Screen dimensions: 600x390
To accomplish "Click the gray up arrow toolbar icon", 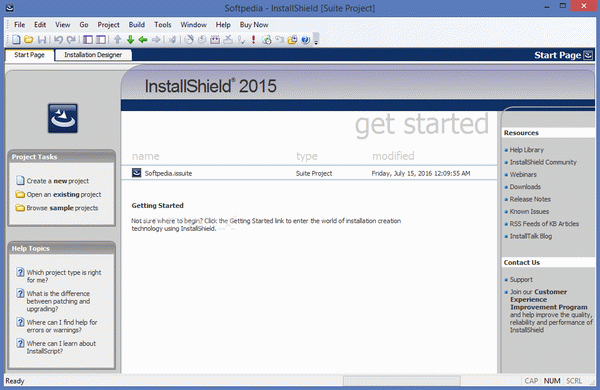I will tap(117, 39).
